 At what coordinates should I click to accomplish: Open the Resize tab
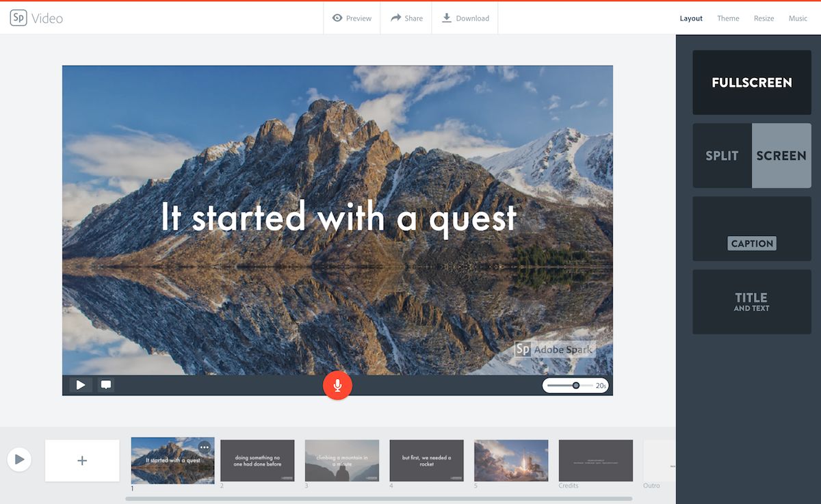(x=764, y=18)
